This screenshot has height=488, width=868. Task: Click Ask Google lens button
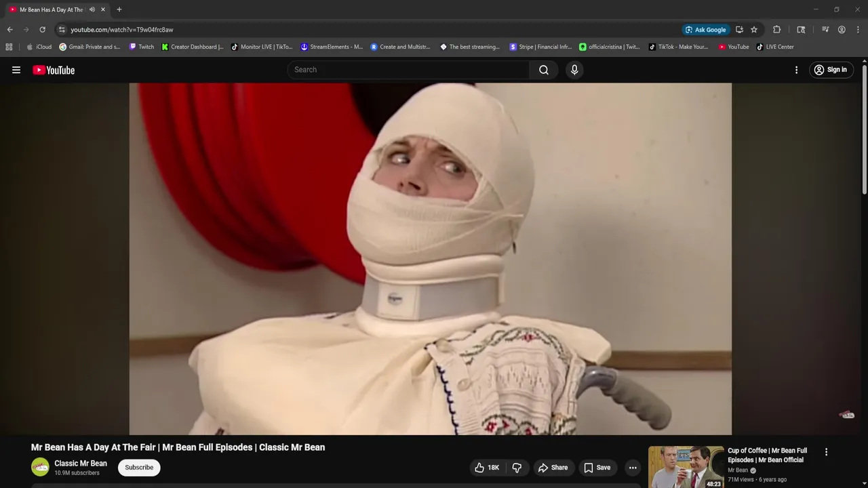(705, 30)
